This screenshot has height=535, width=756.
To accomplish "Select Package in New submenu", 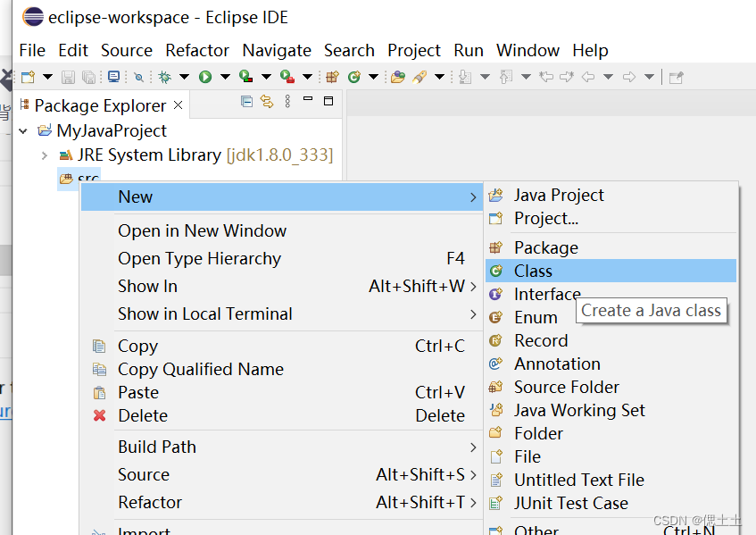I will (x=611, y=247).
